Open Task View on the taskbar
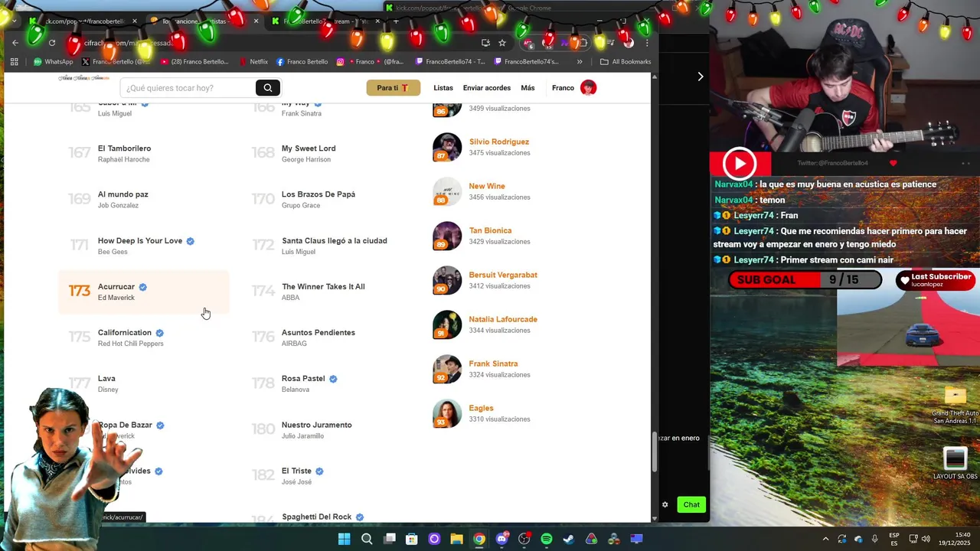 [390, 540]
